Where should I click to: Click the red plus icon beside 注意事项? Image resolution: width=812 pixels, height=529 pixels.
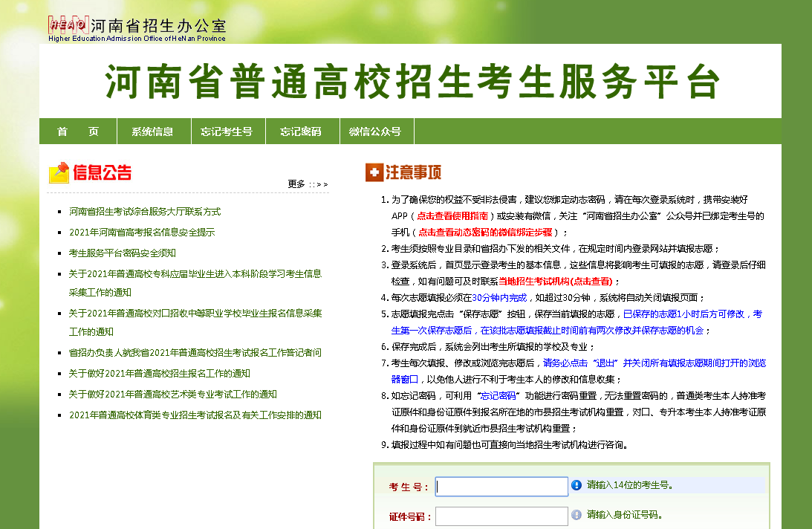tap(374, 172)
